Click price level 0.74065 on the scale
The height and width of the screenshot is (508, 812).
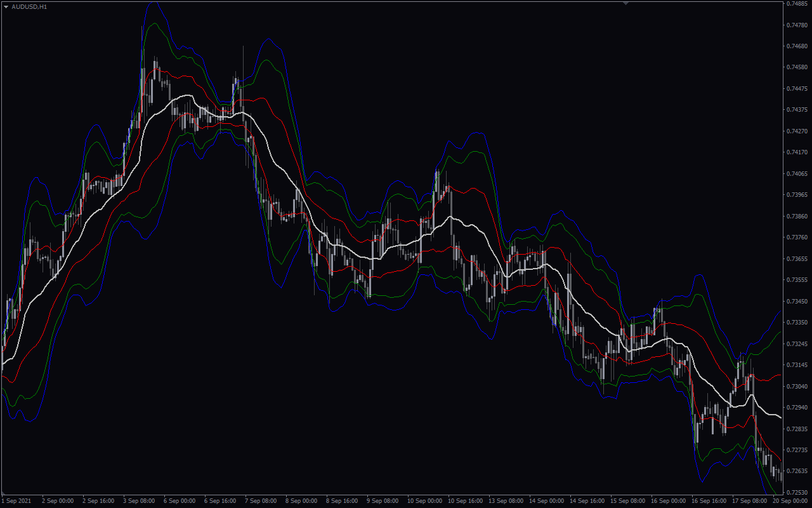796,174
